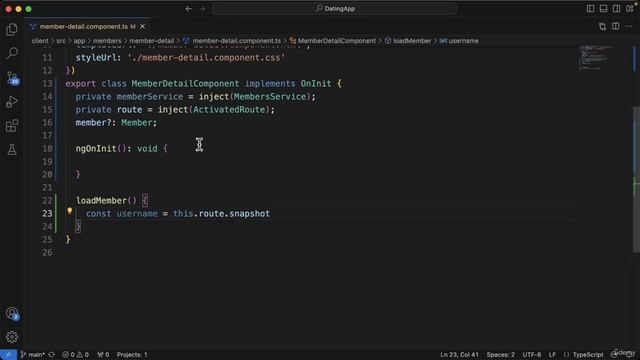This screenshot has height=360, width=640.
Task: Click the 'member-detail' folder breadcrumb
Action: (x=151, y=41)
